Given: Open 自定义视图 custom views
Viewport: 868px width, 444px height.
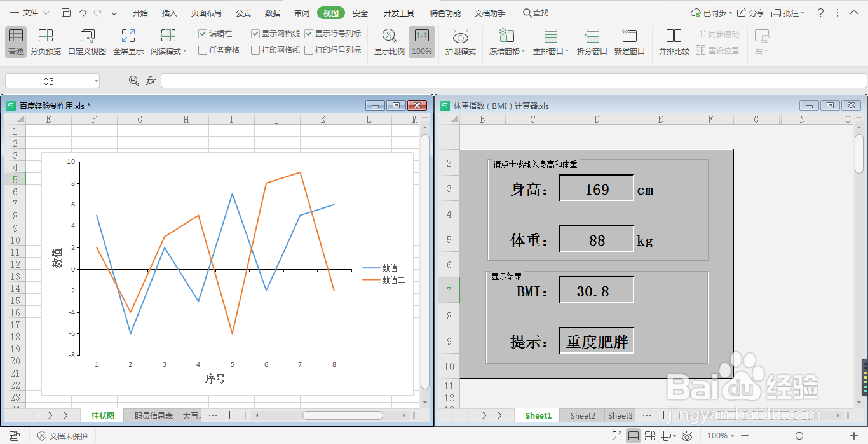Looking at the screenshot, I should pyautogui.click(x=87, y=43).
